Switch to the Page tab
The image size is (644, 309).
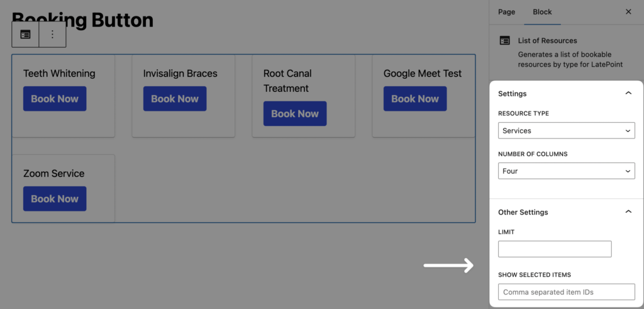tap(506, 12)
